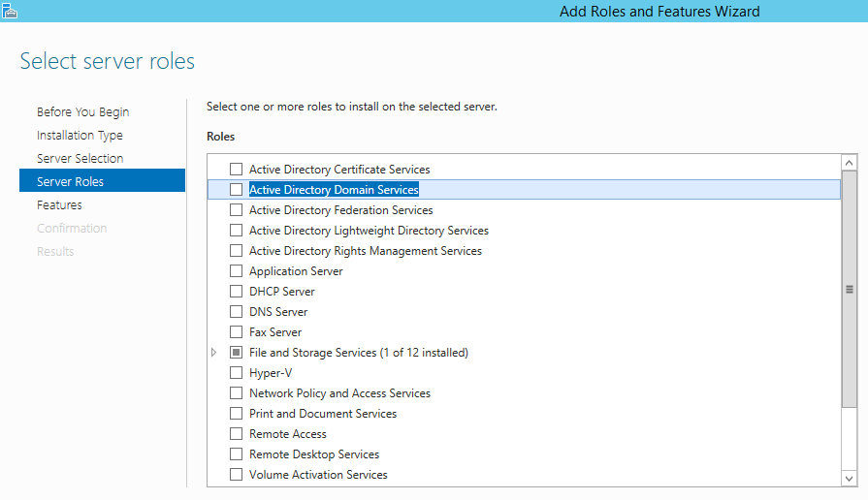Tick Active Directory Rights Management Services checkbox

pyautogui.click(x=236, y=251)
